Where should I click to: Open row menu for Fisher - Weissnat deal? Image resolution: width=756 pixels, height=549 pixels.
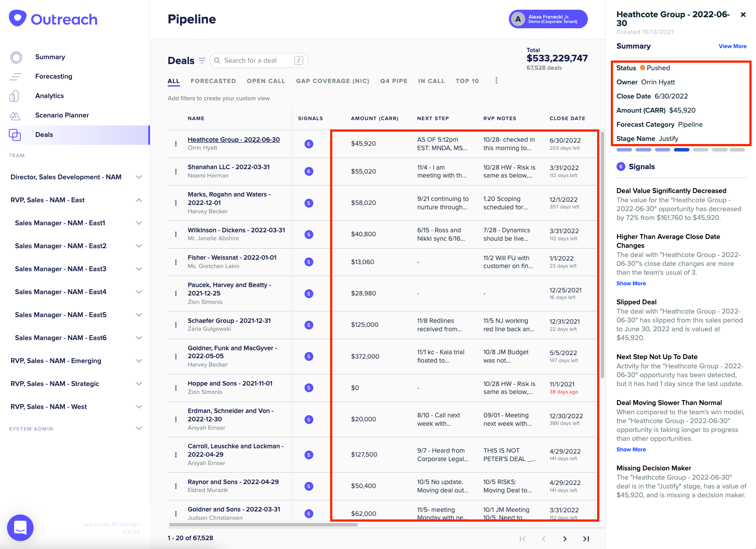(176, 262)
